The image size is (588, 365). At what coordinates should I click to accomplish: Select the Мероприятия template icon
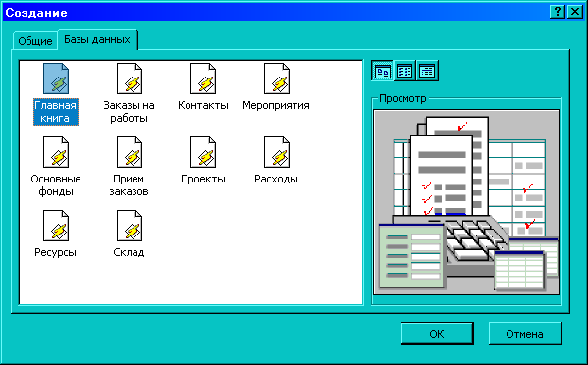(x=277, y=78)
